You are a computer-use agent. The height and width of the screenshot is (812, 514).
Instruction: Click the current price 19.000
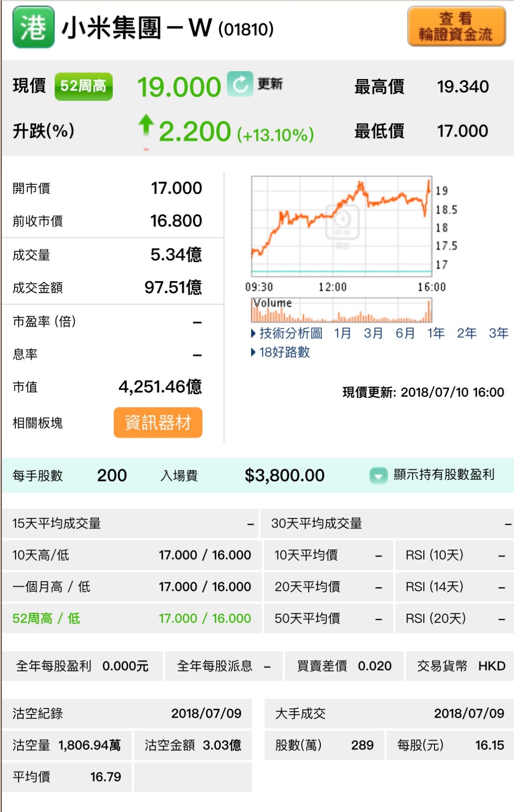click(179, 87)
